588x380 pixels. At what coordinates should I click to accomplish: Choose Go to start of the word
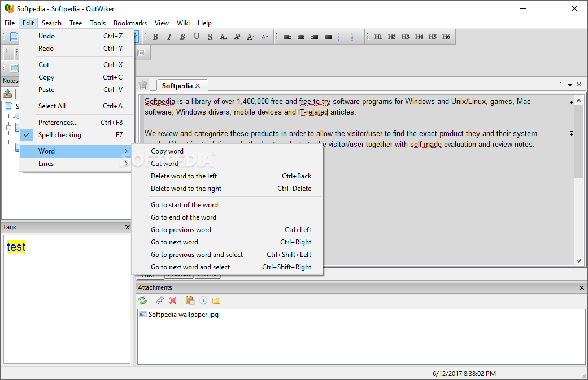(227, 205)
